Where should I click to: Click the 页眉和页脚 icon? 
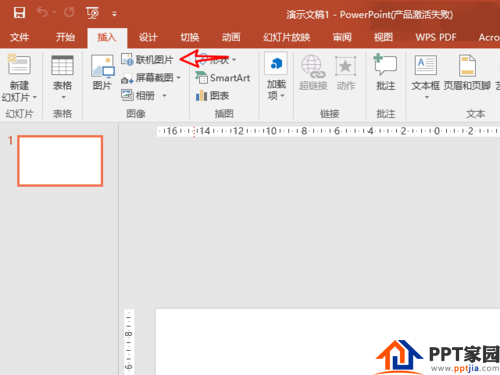pos(467,66)
